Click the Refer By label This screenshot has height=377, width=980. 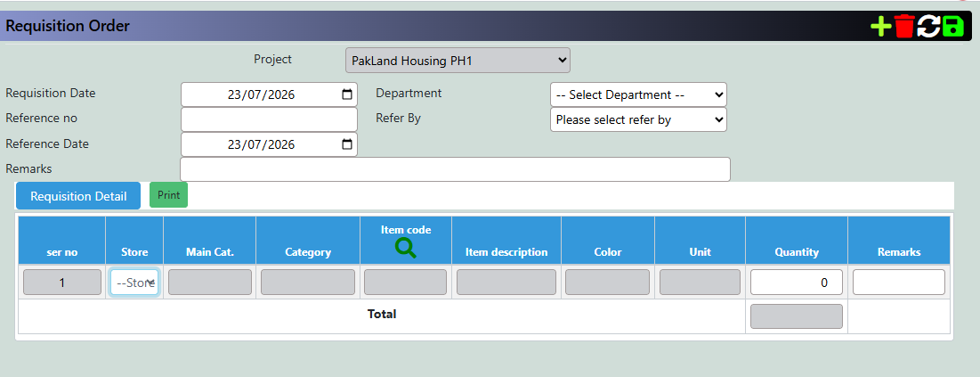398,118
